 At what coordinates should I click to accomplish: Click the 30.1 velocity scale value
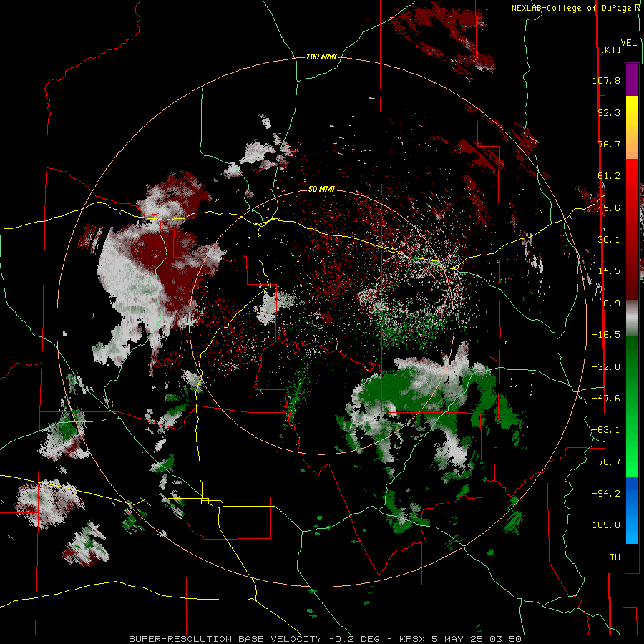(609, 240)
